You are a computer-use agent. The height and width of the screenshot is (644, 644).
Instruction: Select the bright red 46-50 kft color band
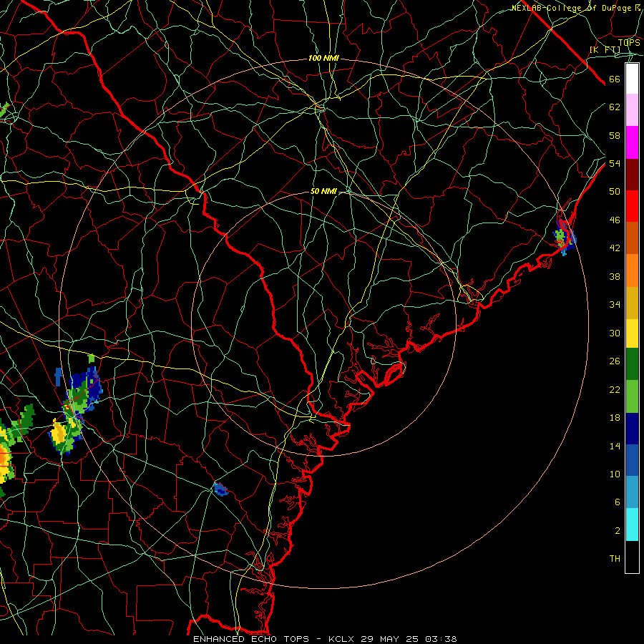(x=632, y=206)
